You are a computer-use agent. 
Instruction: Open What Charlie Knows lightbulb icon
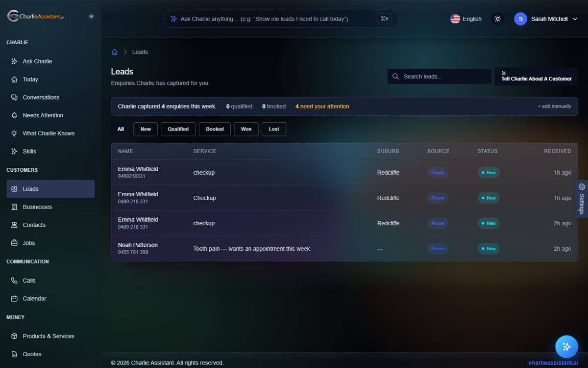14,133
